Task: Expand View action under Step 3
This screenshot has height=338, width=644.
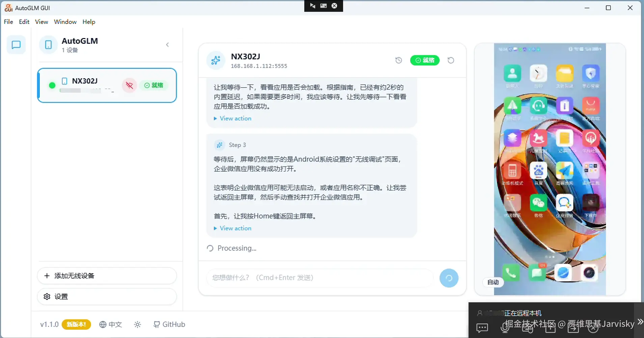Action: pyautogui.click(x=232, y=228)
